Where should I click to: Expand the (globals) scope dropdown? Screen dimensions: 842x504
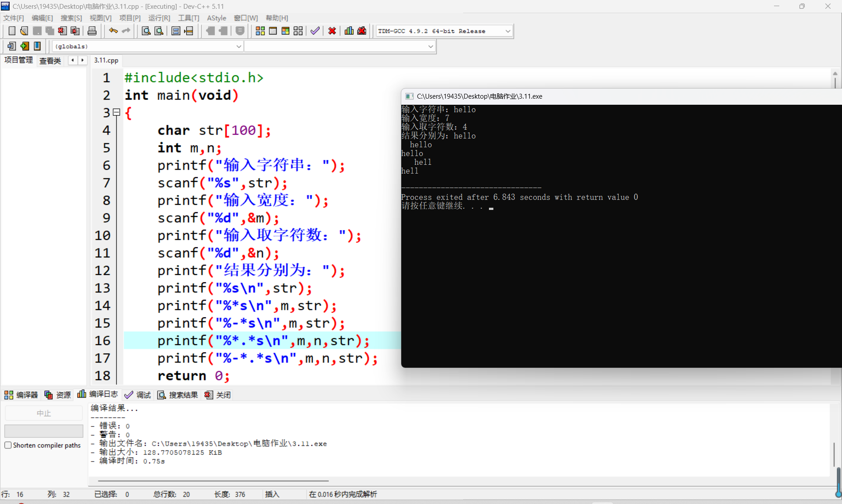(239, 46)
